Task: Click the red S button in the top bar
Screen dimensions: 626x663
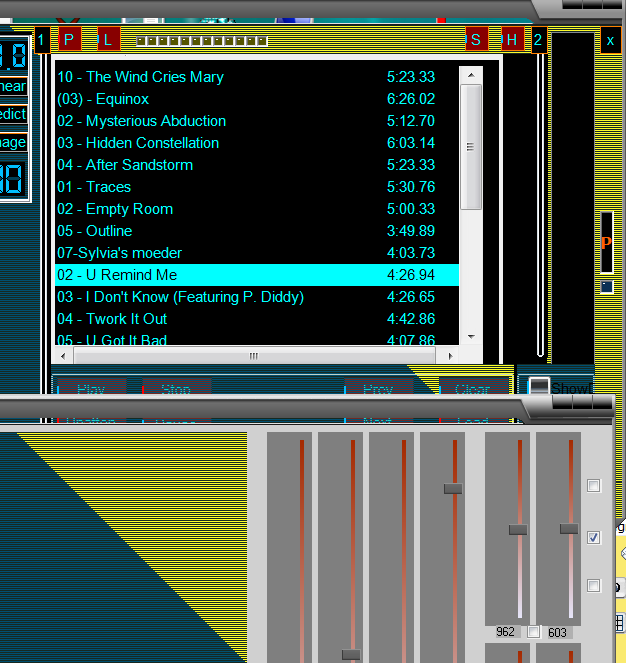Action: (x=477, y=40)
